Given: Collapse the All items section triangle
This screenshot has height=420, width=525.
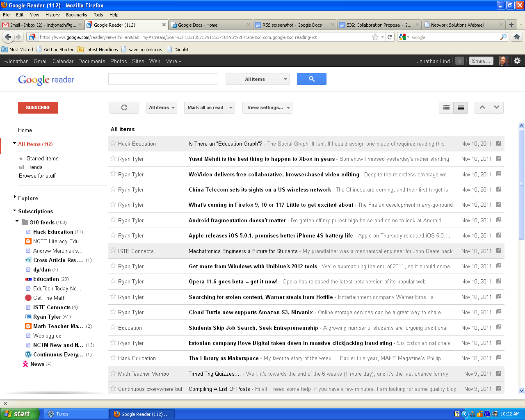Looking at the screenshot, I should tap(14, 144).
